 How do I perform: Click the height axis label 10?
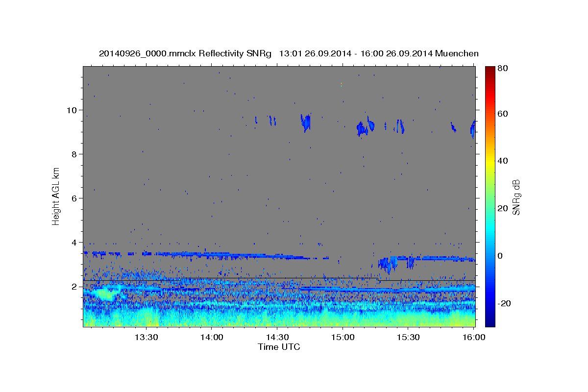71,110
